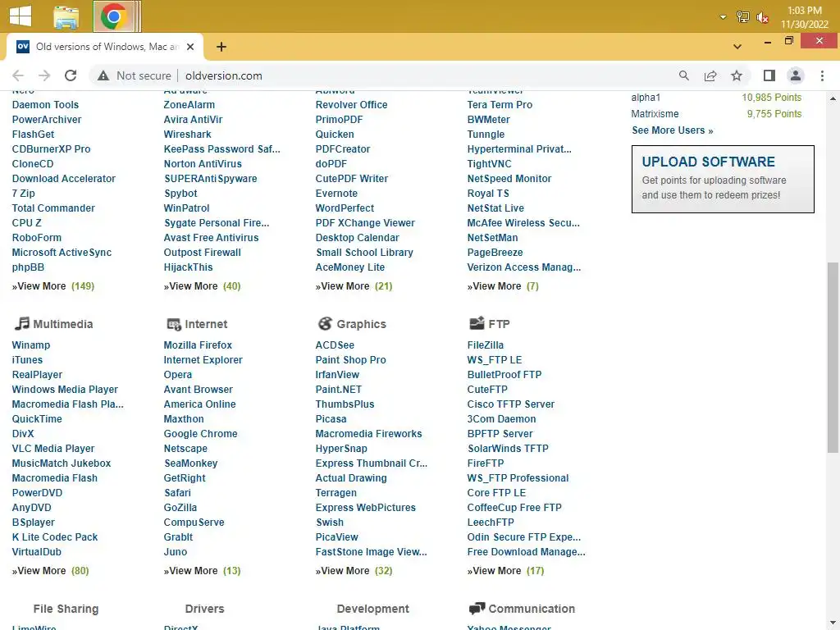The height and width of the screenshot is (630, 840).
Task: Open the tab search dropdown
Action: (x=737, y=47)
